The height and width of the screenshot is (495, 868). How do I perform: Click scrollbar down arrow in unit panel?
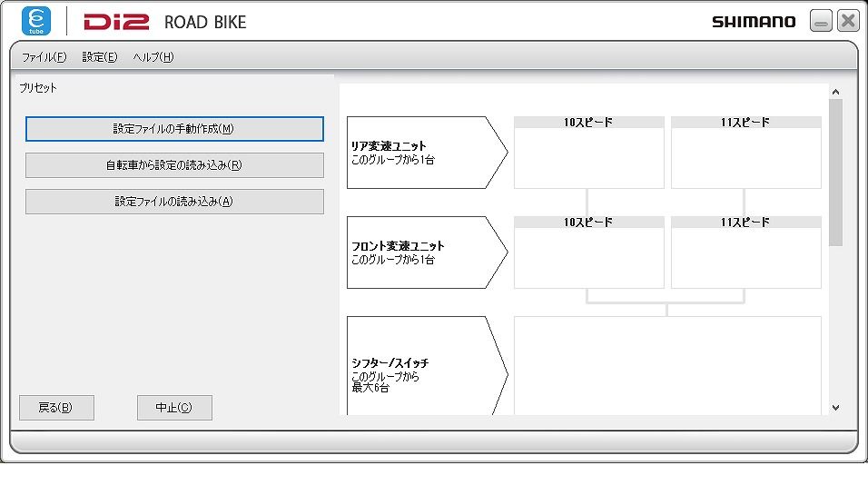[x=836, y=408]
